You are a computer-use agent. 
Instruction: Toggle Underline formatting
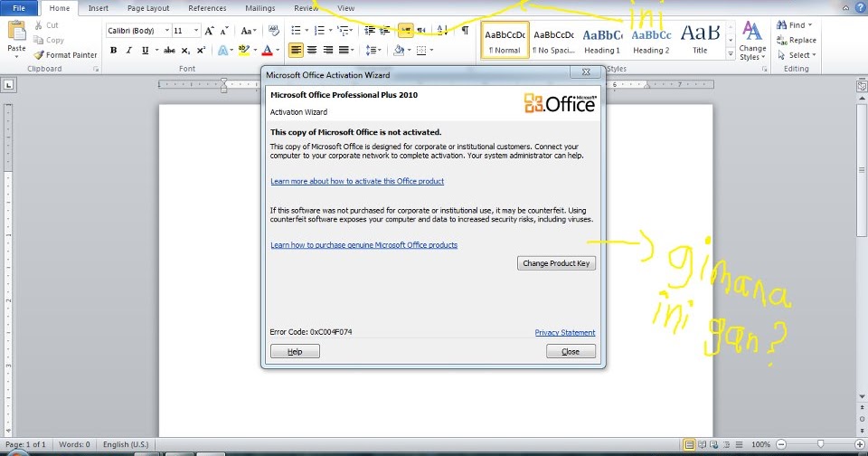[x=145, y=51]
